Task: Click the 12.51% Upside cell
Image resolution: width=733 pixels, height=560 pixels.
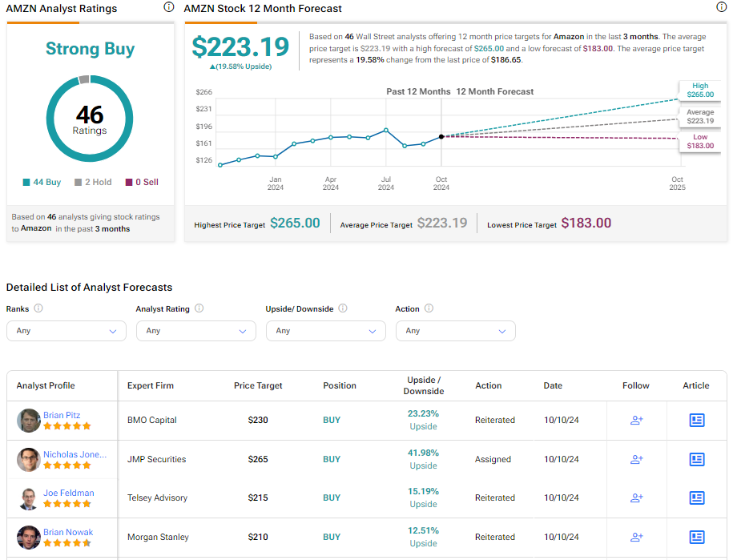Action: 424,537
